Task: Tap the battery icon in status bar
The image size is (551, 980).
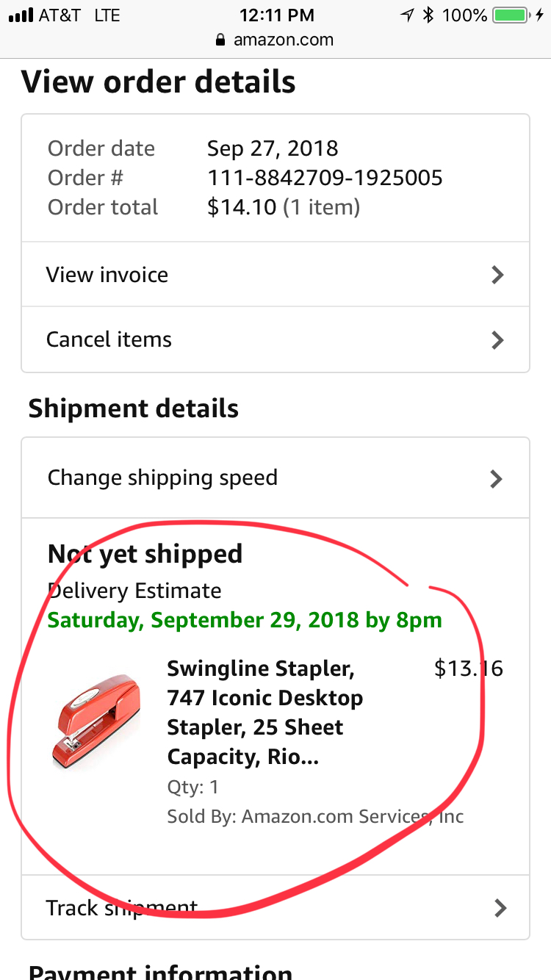Action: [512, 15]
